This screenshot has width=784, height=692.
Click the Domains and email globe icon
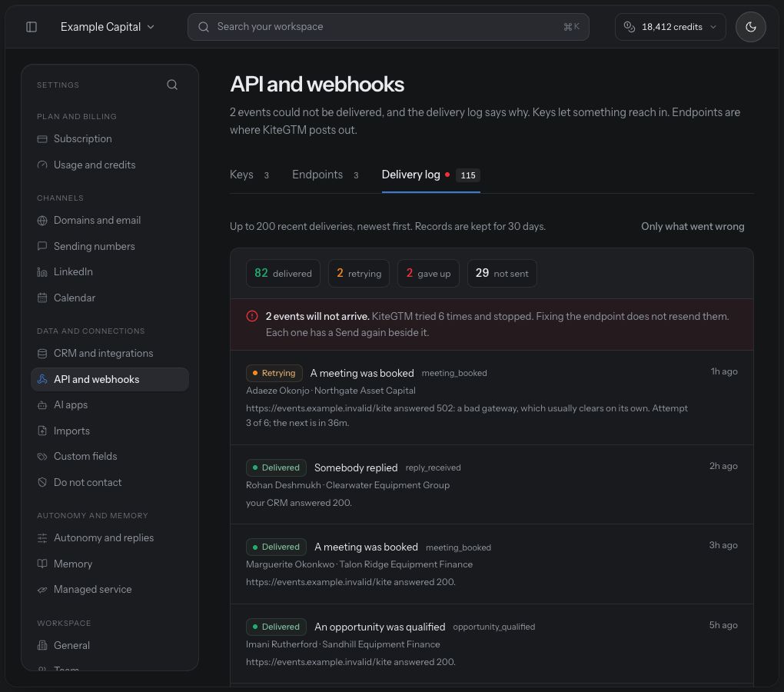coord(42,221)
